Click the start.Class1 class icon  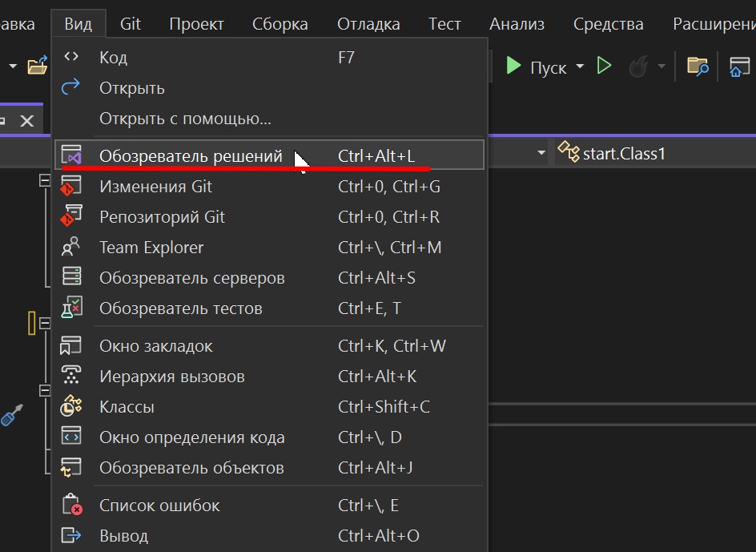click(569, 152)
